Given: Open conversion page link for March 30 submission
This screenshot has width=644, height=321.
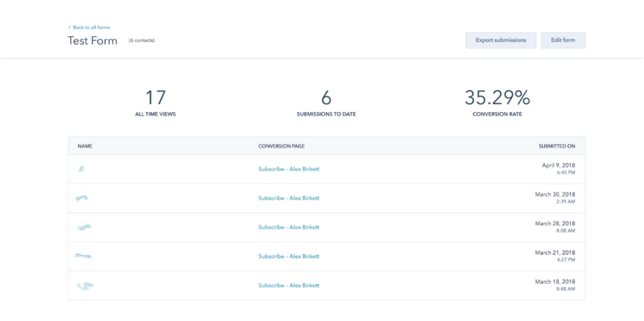Looking at the screenshot, I should click(x=289, y=198).
